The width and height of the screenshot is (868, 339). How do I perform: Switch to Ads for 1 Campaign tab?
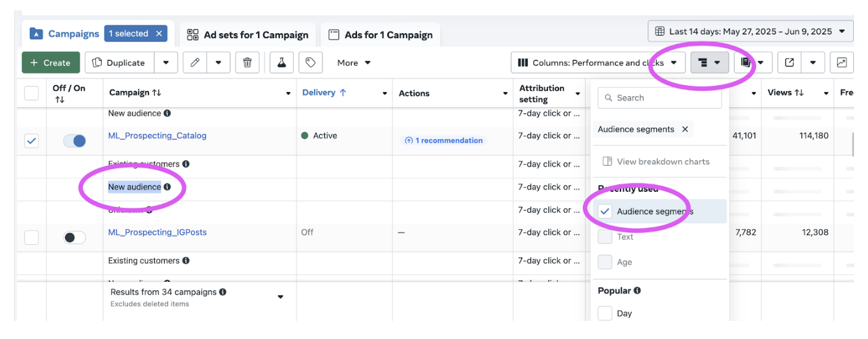point(380,35)
